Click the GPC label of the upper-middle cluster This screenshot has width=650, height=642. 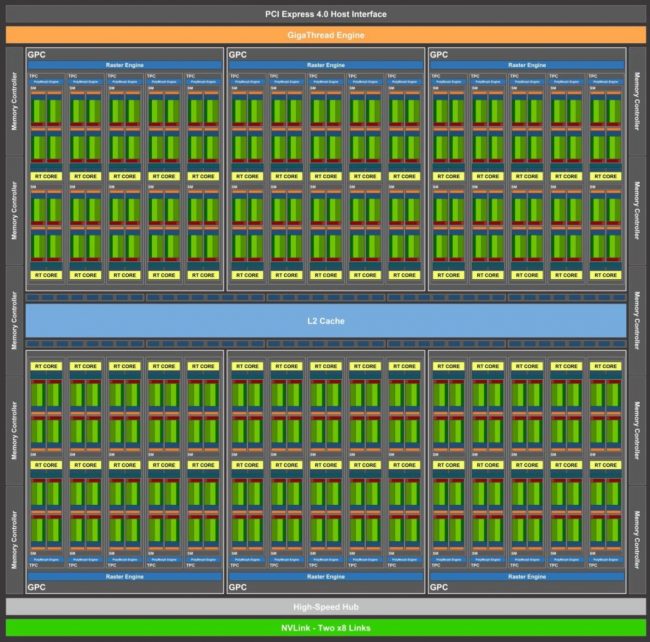click(x=238, y=55)
